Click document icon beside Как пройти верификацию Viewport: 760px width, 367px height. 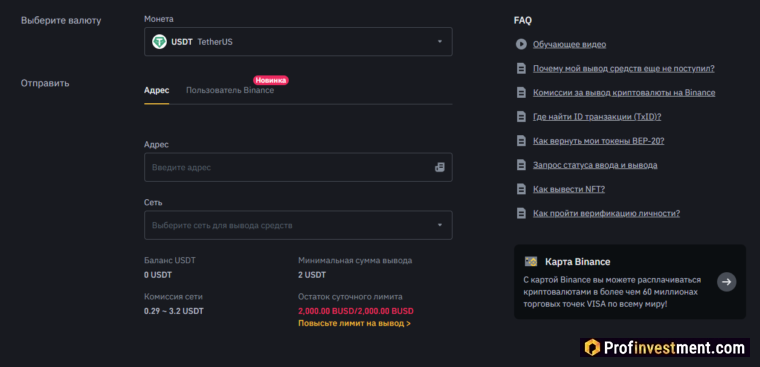click(x=521, y=213)
